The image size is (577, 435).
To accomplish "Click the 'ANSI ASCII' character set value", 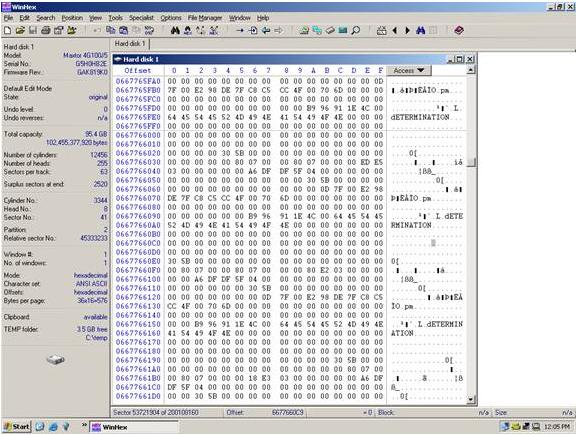I will pyautogui.click(x=92, y=284).
